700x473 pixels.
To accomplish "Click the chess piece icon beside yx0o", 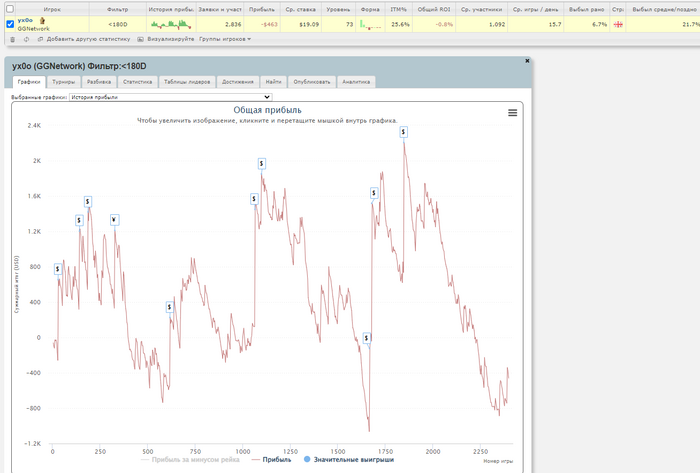I will click(42, 21).
